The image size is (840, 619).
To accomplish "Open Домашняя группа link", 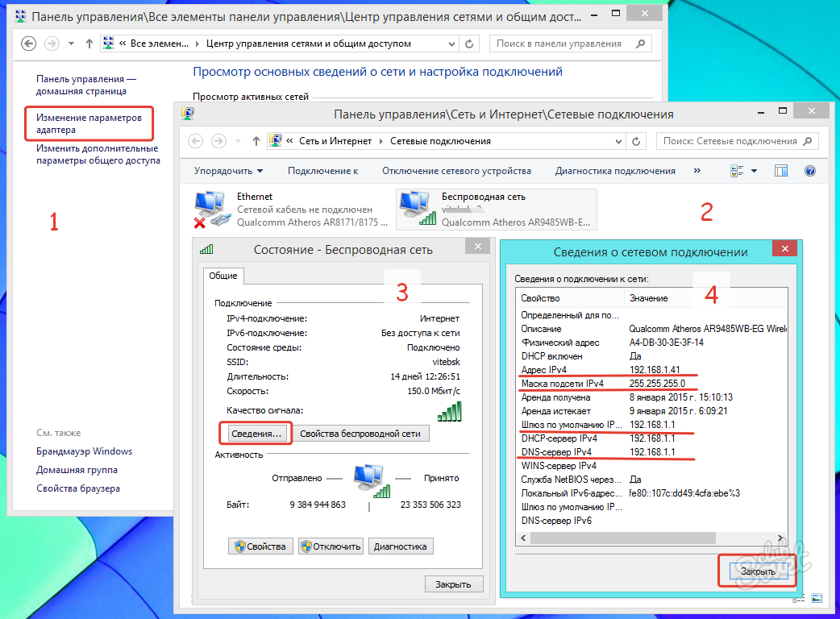I will (77, 470).
